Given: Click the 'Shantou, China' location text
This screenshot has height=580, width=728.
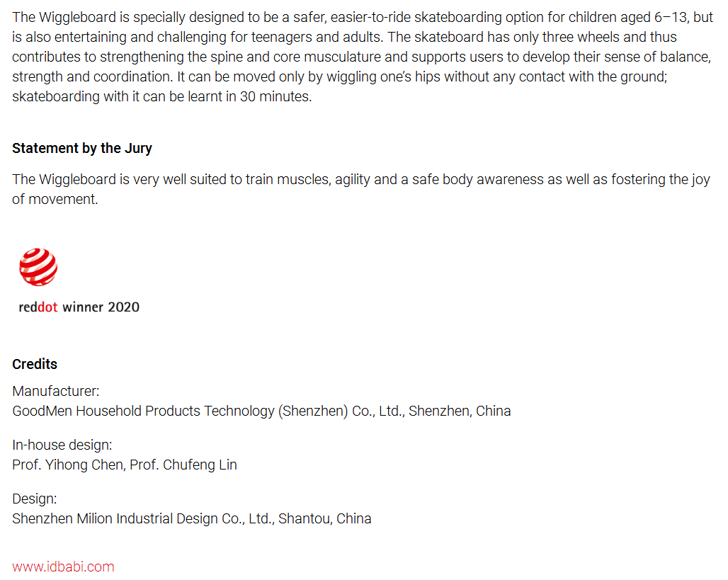Looking at the screenshot, I should 325,518.
